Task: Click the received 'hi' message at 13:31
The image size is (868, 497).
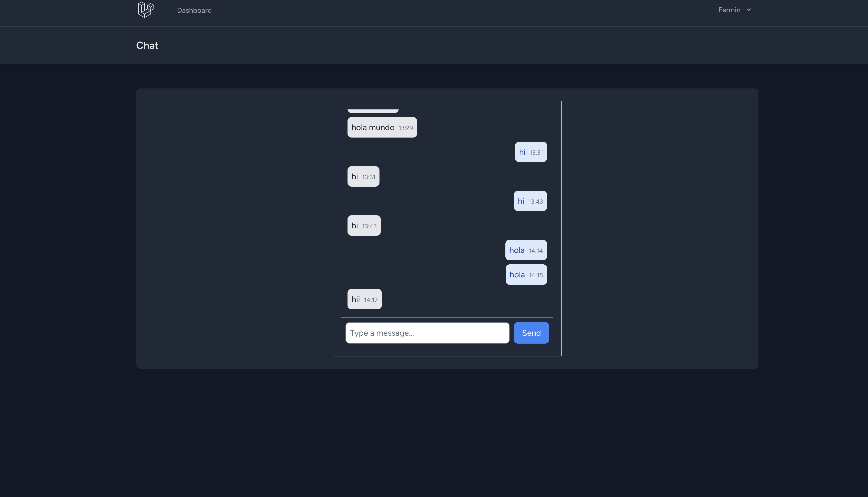Action: click(363, 176)
